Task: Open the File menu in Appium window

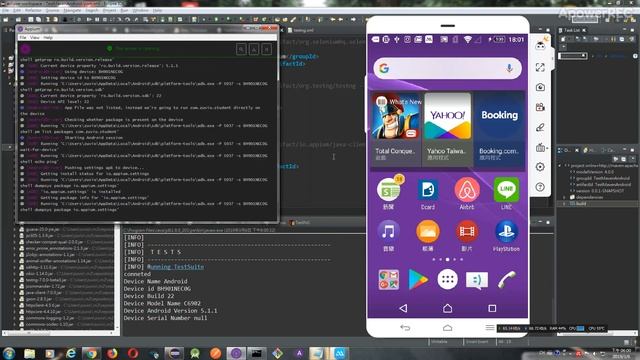Action: coord(23,38)
